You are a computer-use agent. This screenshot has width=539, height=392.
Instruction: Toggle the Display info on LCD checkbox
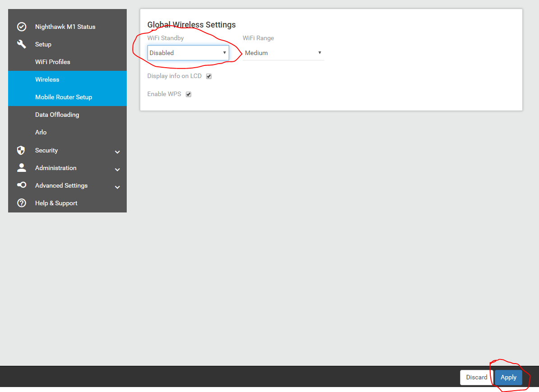coord(209,76)
